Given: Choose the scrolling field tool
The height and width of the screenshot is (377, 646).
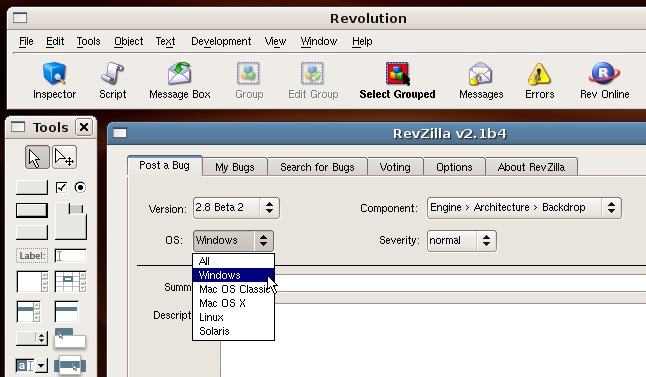Looking at the screenshot, I should pyautogui.click(x=32, y=281).
